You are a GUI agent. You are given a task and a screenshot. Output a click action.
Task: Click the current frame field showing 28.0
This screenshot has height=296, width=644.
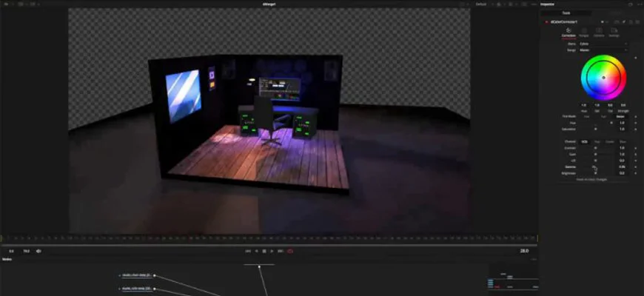coord(525,251)
